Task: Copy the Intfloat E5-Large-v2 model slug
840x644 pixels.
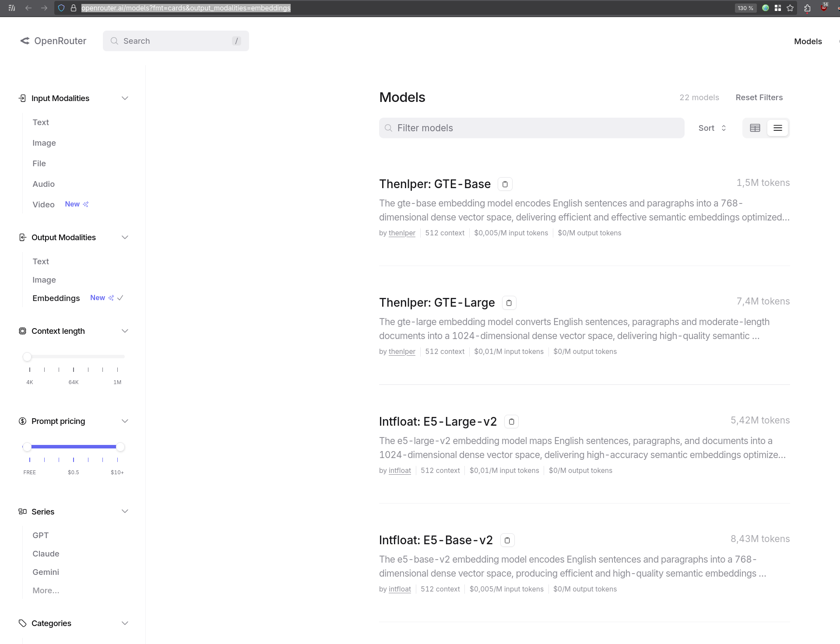Action: pos(511,422)
